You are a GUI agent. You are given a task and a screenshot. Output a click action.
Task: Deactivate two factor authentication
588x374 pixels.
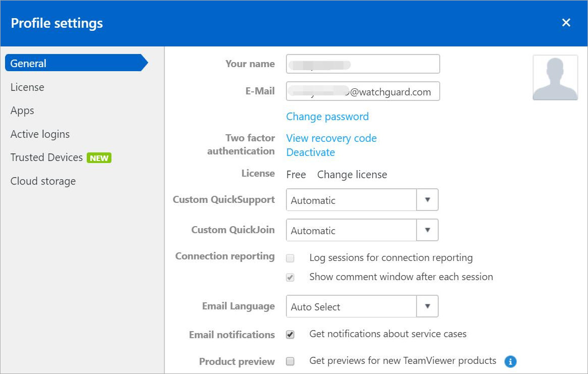pos(311,152)
